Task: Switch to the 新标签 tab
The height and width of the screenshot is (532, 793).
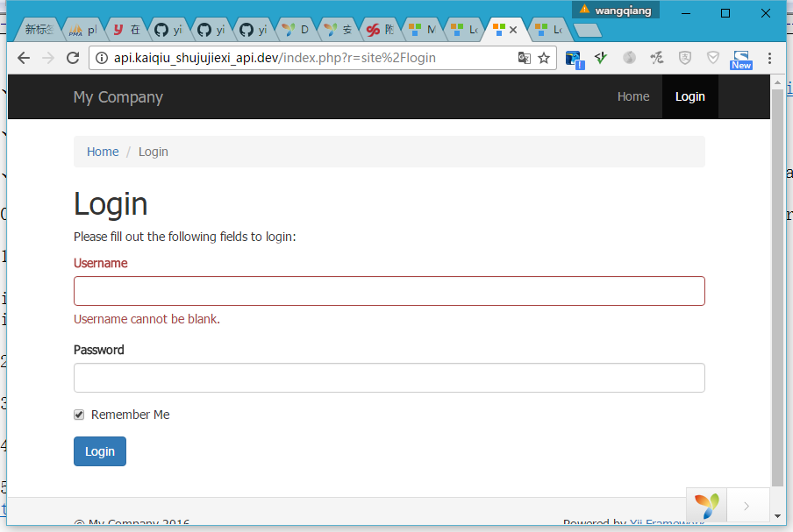Action: click(39, 30)
